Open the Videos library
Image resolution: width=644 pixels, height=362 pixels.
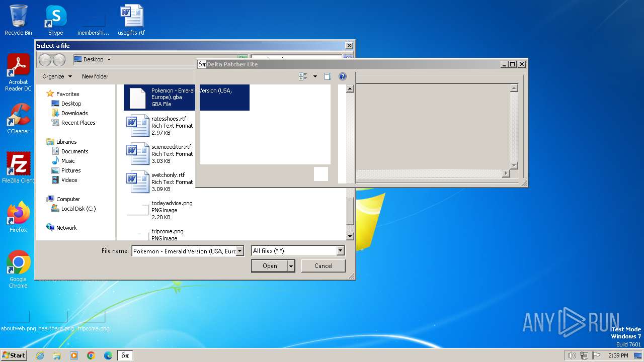point(69,180)
